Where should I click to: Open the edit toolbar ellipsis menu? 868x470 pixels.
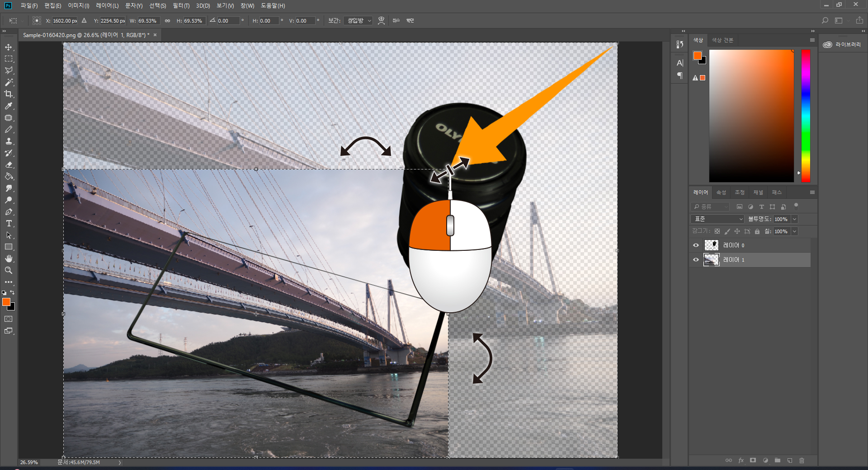pos(9,282)
